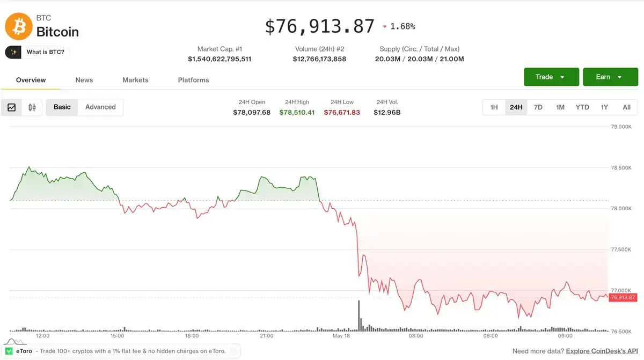Switch to candlestick chart icon

click(x=32, y=107)
